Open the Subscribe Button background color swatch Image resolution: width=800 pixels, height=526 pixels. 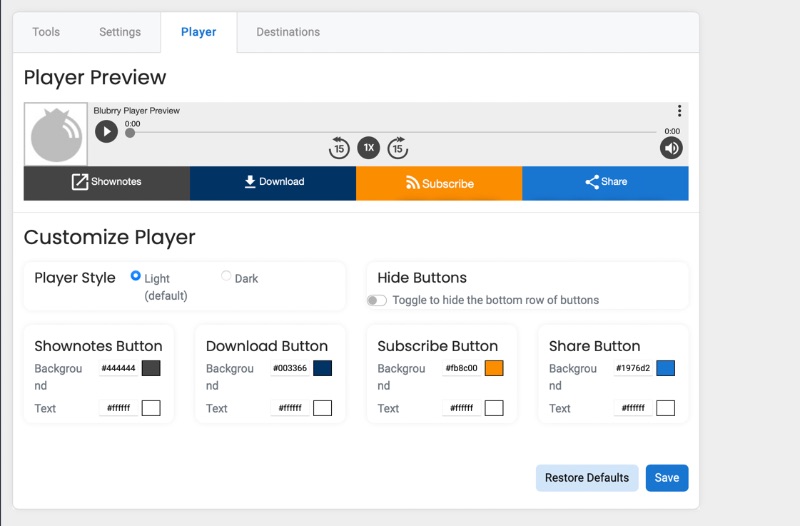[494, 368]
